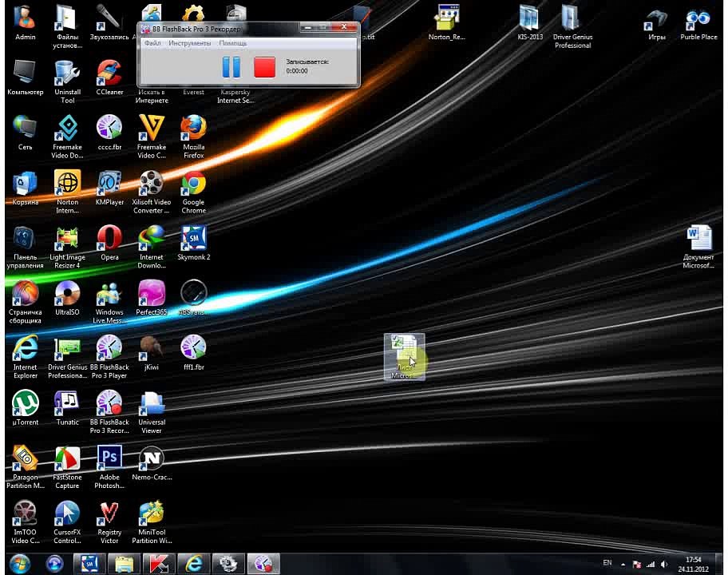The width and height of the screenshot is (728, 575).
Task: Select the Xilisoft Video Converter icon
Action: [152, 192]
